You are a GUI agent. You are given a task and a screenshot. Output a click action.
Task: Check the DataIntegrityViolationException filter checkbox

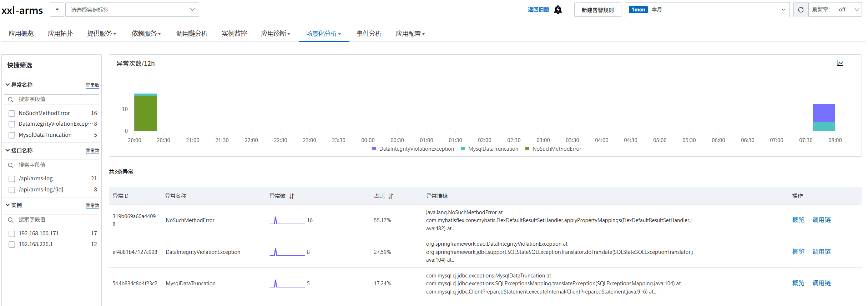point(12,124)
